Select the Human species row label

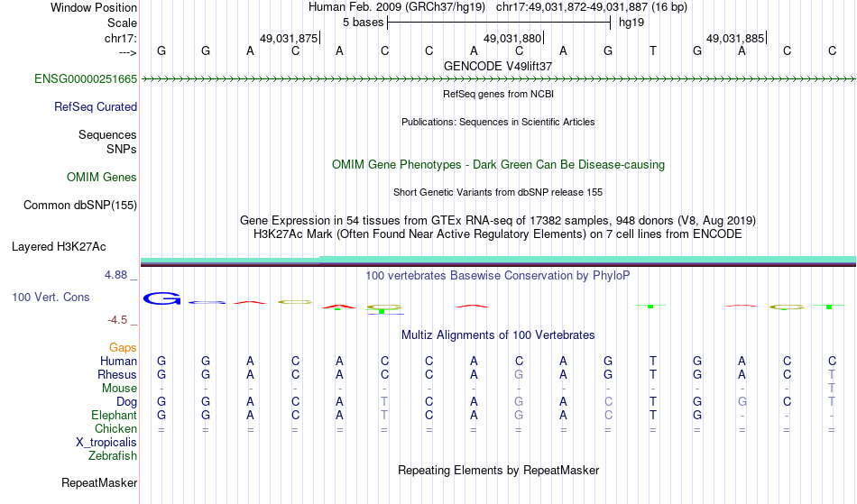coord(118,361)
